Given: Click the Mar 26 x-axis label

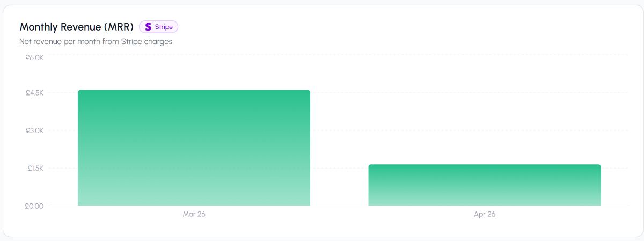Looking at the screenshot, I should (194, 214).
